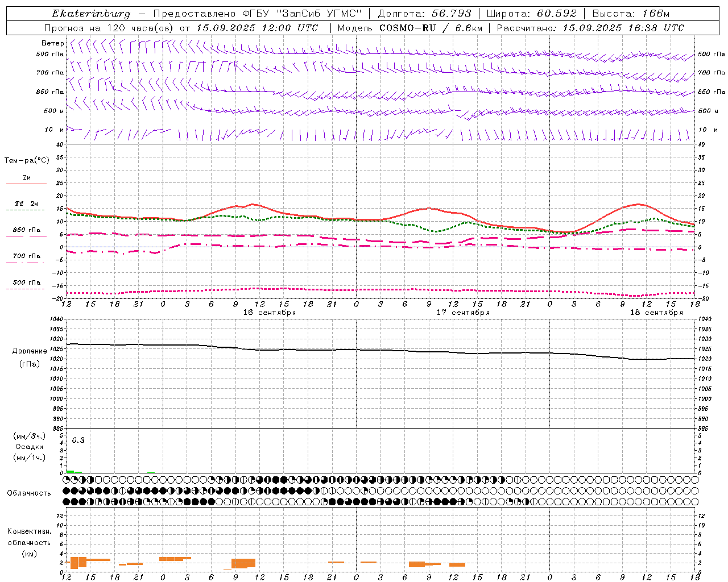728x582 pixels.
Task: Click the "Широта: 60.592" value
Action: coord(531,14)
